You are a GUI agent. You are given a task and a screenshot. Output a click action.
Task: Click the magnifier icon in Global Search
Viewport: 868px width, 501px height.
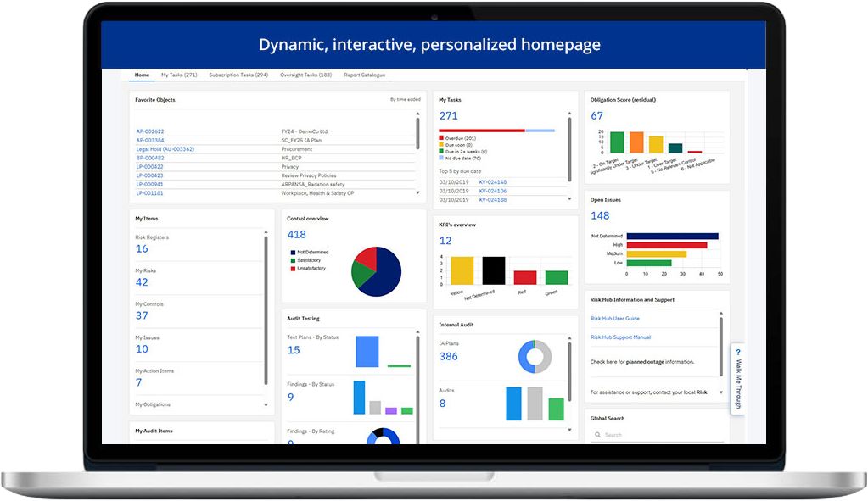pyautogui.click(x=597, y=435)
